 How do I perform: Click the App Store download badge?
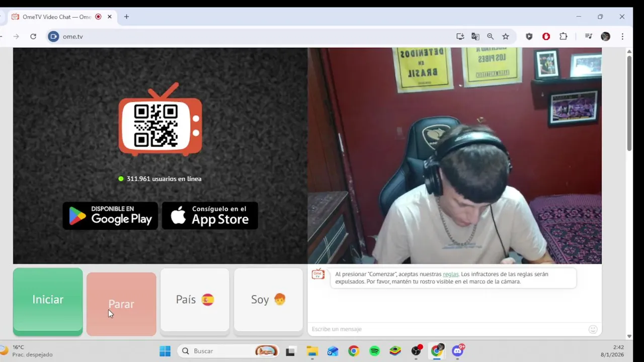pyautogui.click(x=210, y=216)
